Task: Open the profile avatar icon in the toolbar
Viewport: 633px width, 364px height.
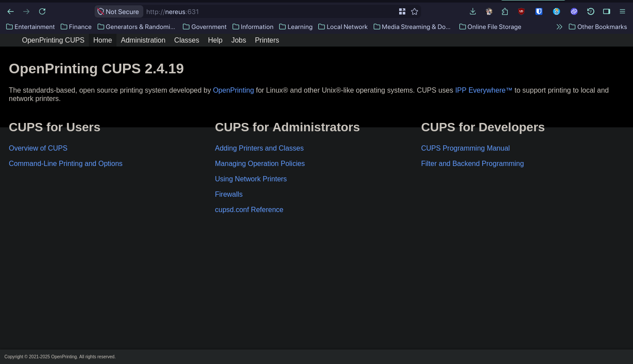Action: (x=489, y=11)
